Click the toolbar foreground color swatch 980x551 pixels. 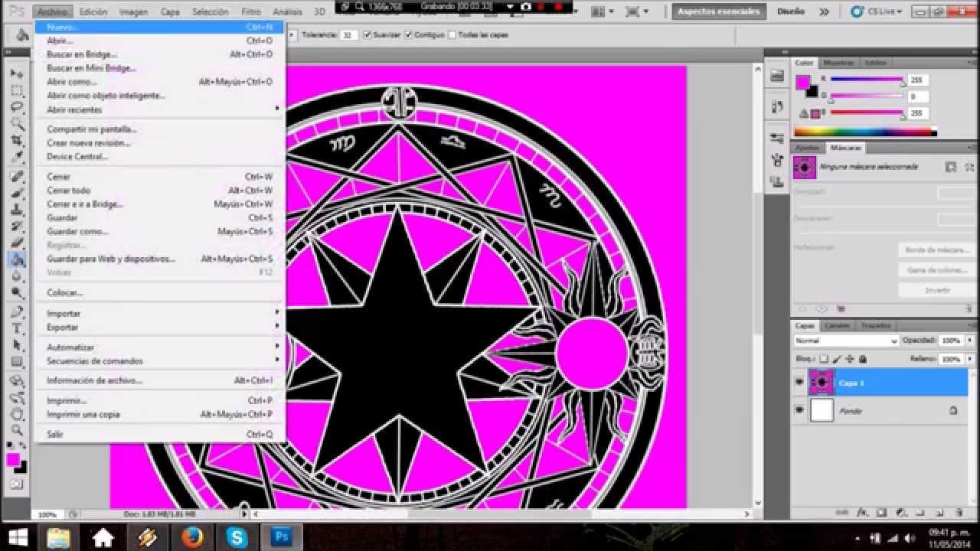click(13, 459)
